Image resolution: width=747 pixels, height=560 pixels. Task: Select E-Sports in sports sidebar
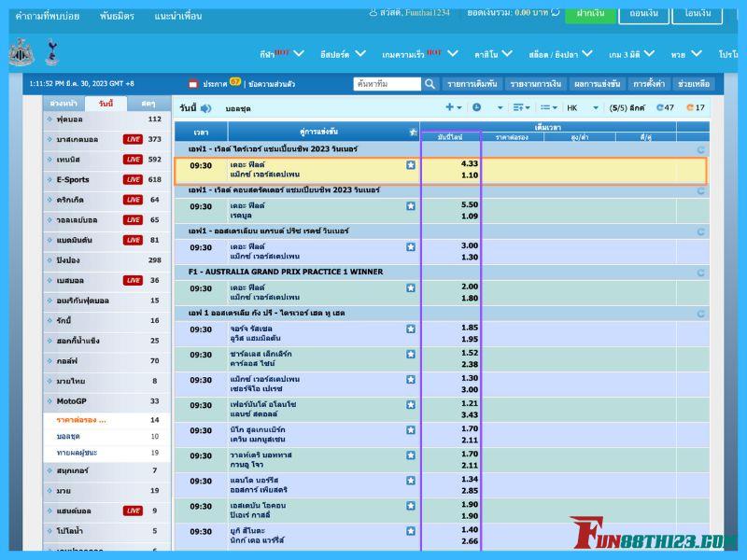point(106,179)
